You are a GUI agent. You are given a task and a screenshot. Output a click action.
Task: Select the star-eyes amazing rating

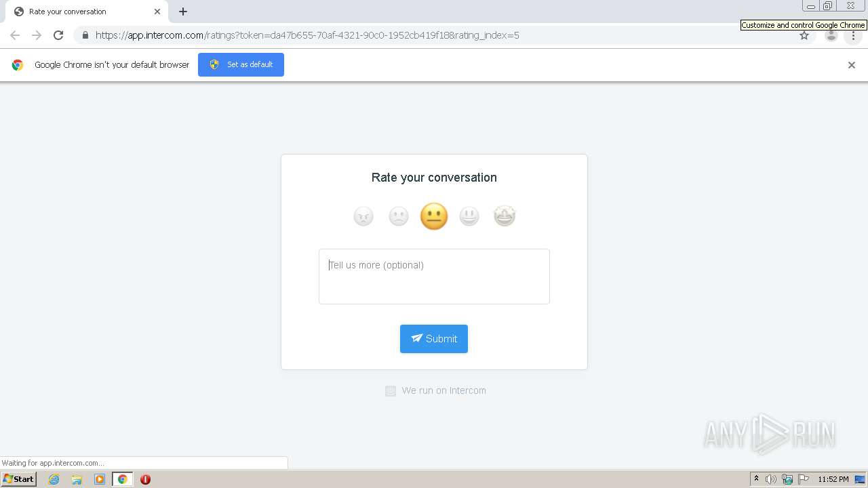coord(505,216)
